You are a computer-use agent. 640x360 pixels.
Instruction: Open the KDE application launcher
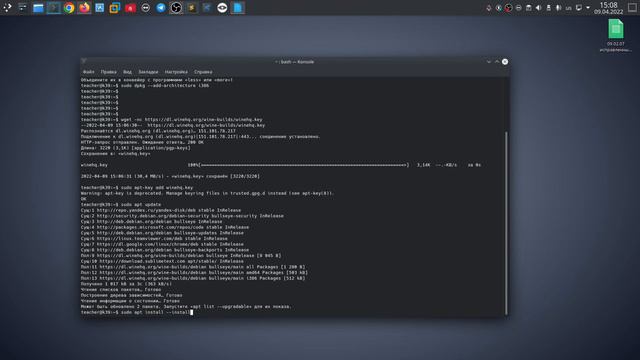(7, 7)
